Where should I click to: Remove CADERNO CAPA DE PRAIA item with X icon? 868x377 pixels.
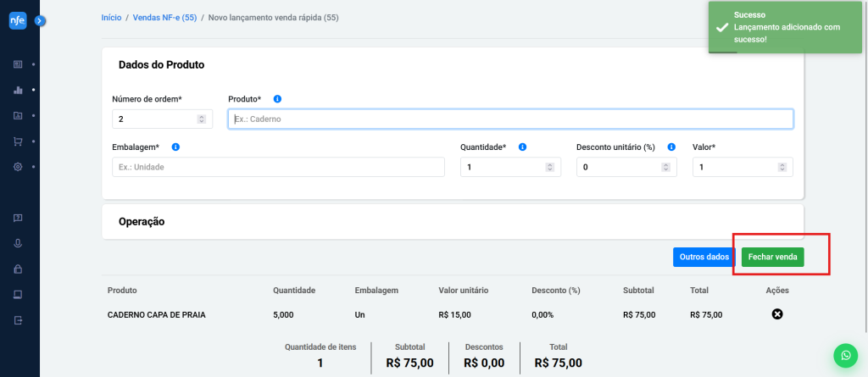click(776, 314)
